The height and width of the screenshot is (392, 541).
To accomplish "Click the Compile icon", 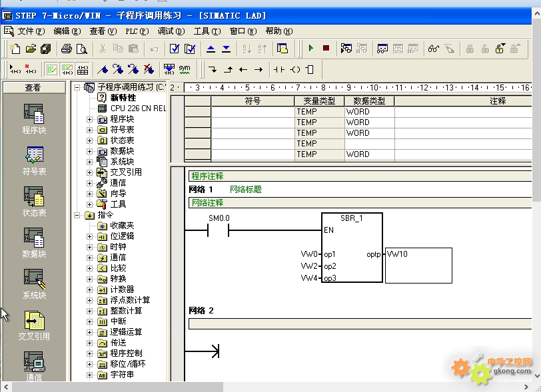I will pos(175,49).
